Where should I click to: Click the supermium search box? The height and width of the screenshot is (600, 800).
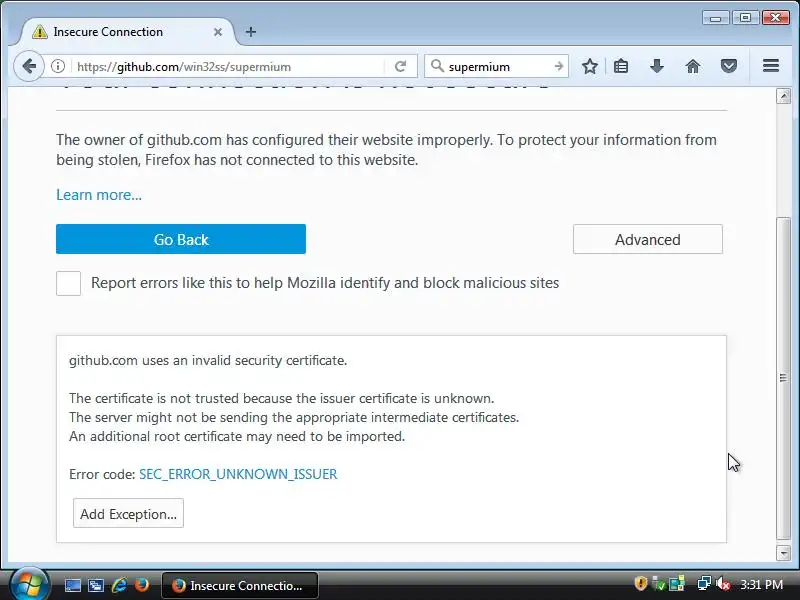pos(497,67)
